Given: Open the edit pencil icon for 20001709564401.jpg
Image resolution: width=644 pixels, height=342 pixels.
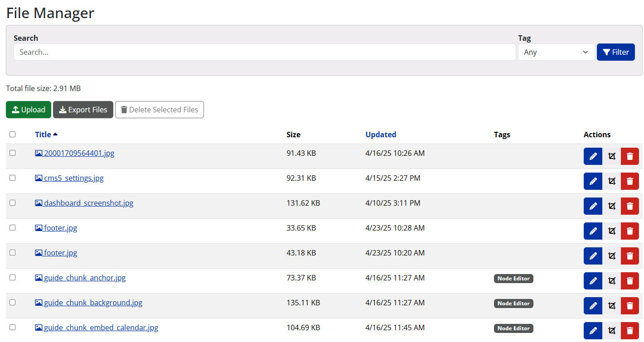Looking at the screenshot, I should (593, 156).
